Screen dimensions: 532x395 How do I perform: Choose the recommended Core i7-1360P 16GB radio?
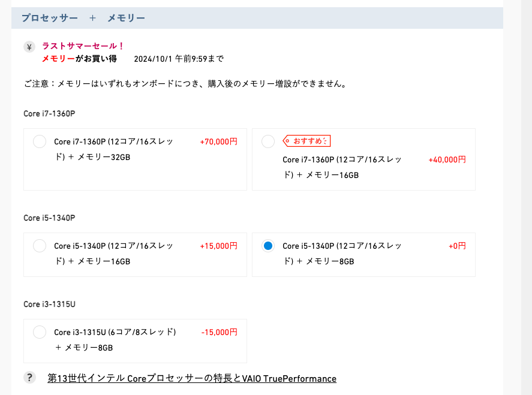268,141
